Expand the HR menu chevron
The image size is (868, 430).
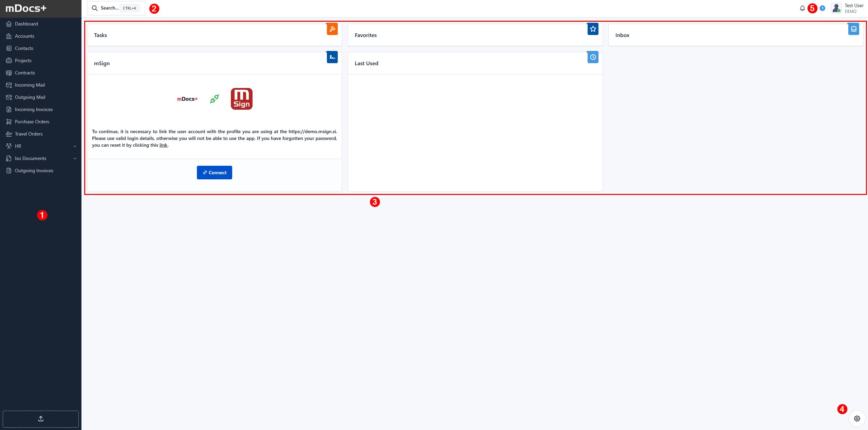tap(75, 146)
